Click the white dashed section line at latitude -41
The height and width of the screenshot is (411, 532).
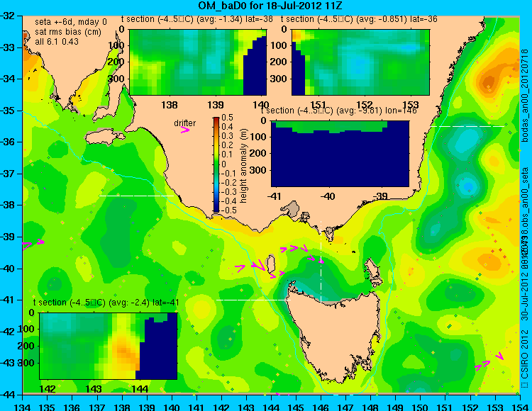tap(253, 300)
